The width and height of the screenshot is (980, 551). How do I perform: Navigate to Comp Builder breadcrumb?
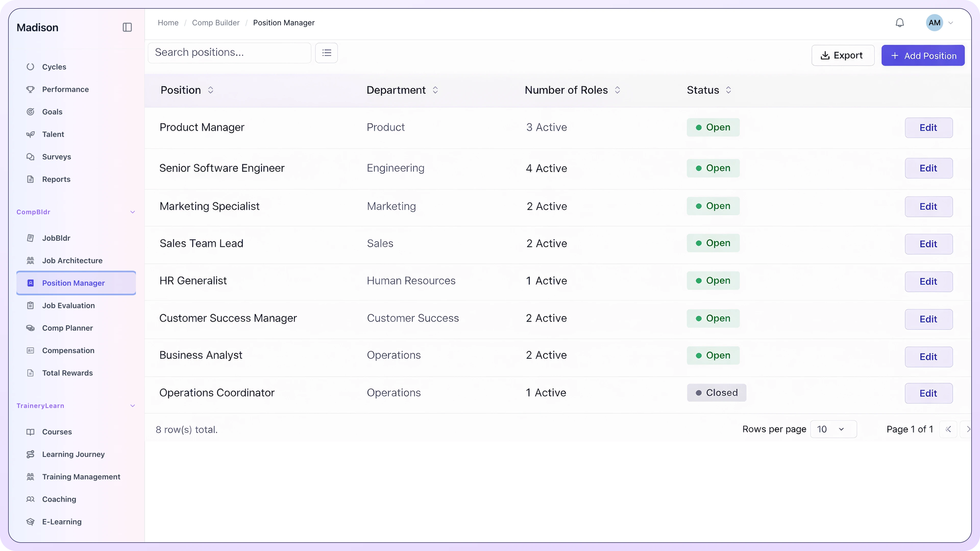click(216, 23)
